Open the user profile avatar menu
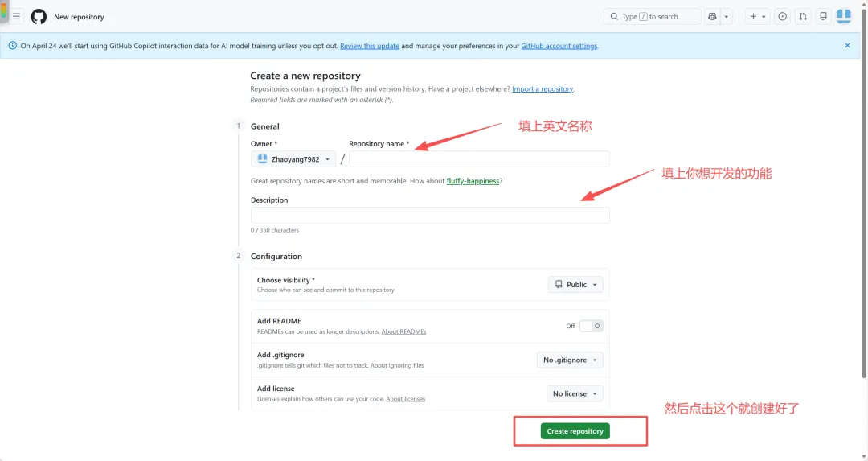 coord(843,15)
